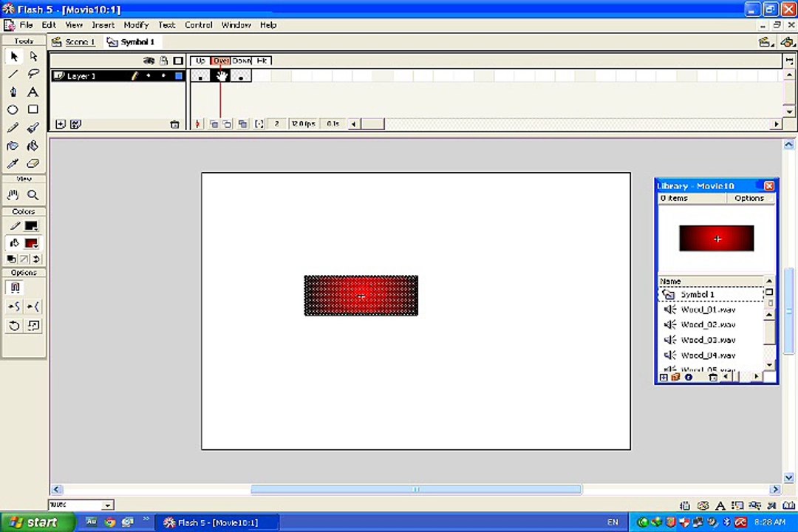Select the Pen tool
Viewport: 798px width, 532px height.
(14, 92)
